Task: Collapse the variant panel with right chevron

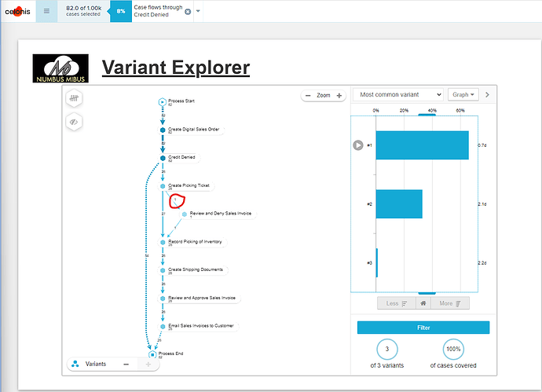Action: pos(487,94)
